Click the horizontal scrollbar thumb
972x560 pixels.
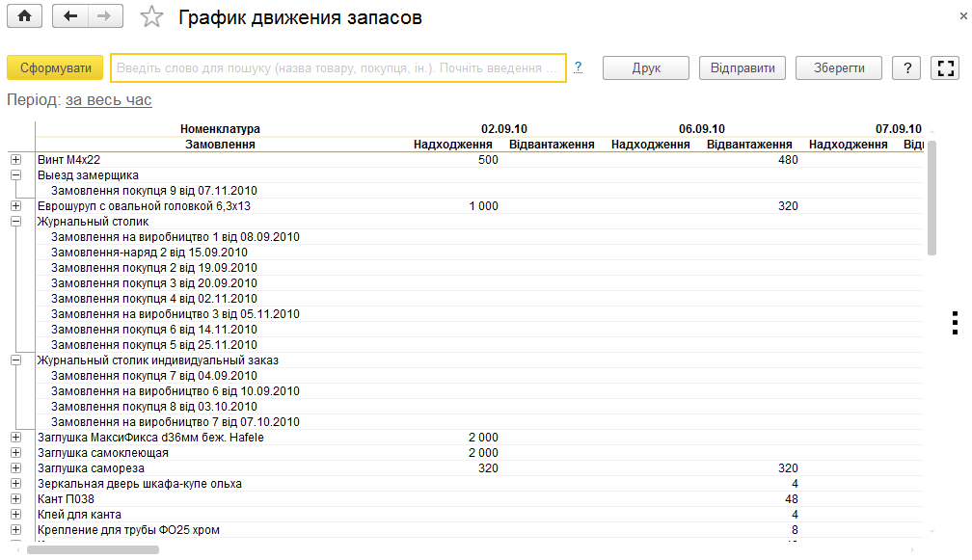point(93,549)
